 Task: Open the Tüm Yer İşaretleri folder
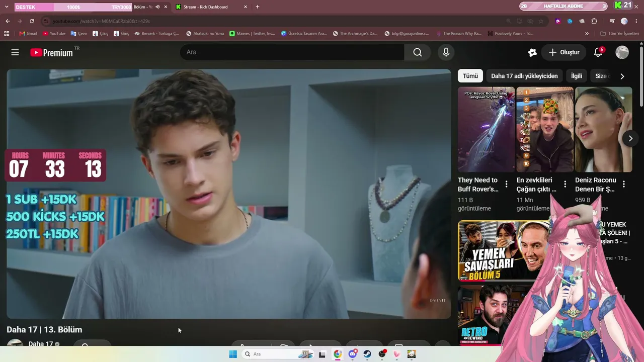click(x=620, y=34)
